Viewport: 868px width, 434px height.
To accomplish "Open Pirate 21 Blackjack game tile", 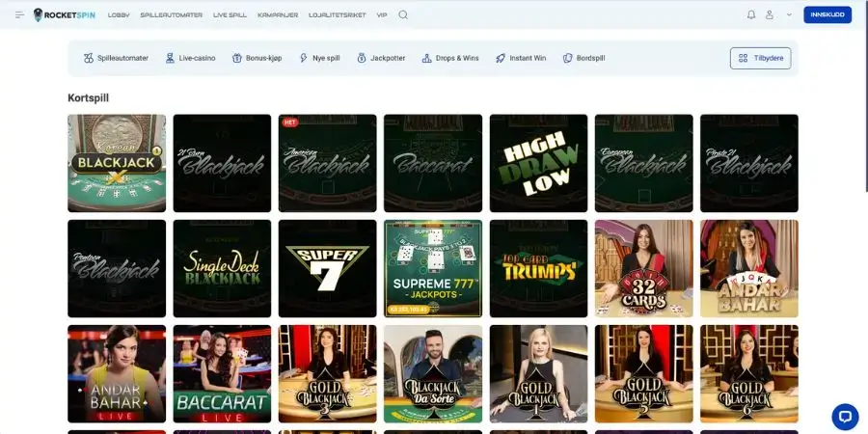I will click(749, 163).
